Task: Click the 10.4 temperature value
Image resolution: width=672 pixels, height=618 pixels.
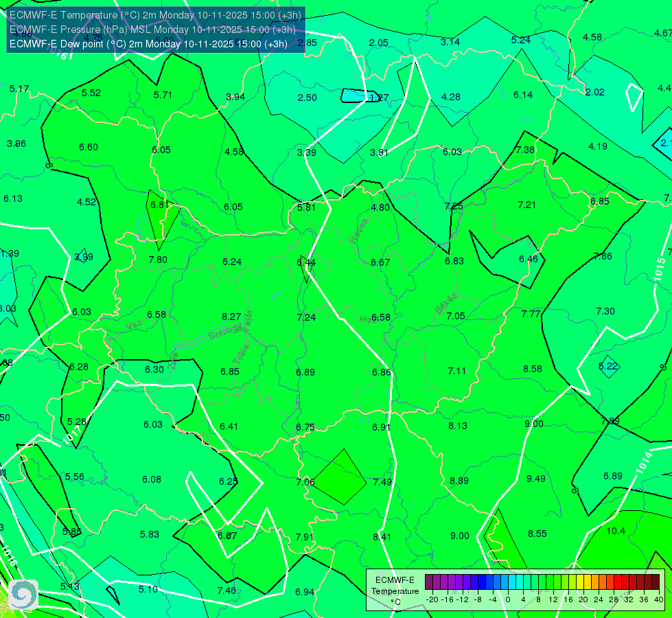Action: tap(616, 531)
